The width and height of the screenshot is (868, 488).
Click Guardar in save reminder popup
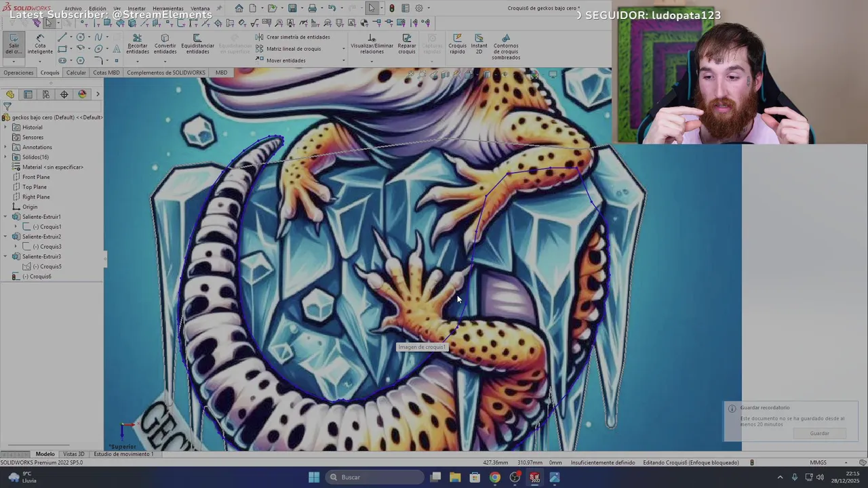819,433
